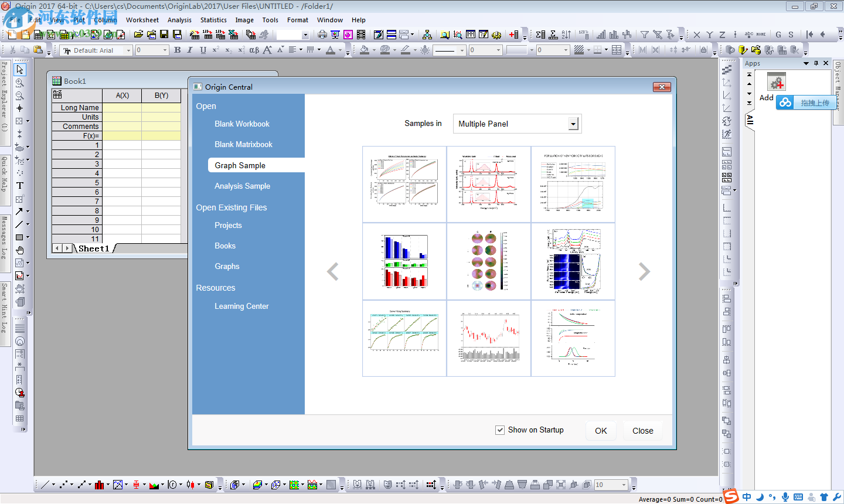Open project using the Open folder icon
The image size is (844, 504).
point(138,35)
